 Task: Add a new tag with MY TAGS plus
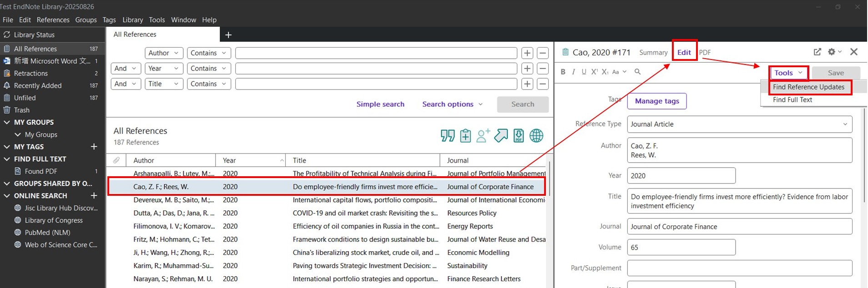[x=94, y=146]
